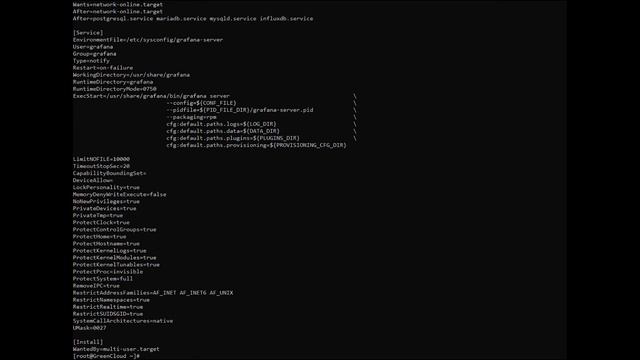
Task: Click the --config=${CONF_FILE} argument
Action: coord(201,103)
